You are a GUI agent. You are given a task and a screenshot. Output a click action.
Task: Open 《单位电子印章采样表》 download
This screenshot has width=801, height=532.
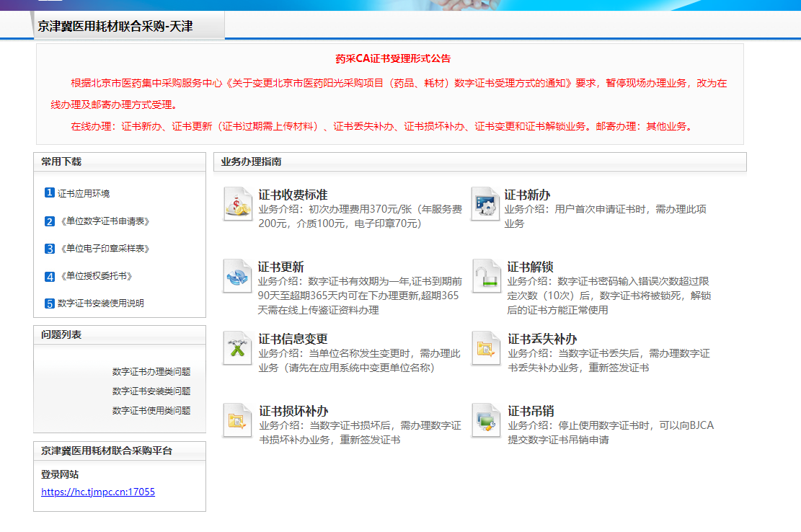click(x=104, y=249)
